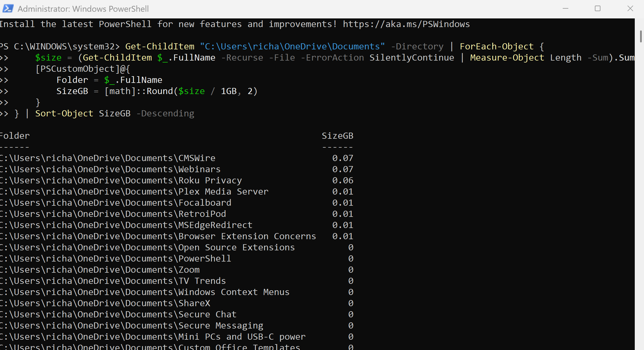Click the vertical scrollbar thumb
The width and height of the screenshot is (644, 350).
641,37
